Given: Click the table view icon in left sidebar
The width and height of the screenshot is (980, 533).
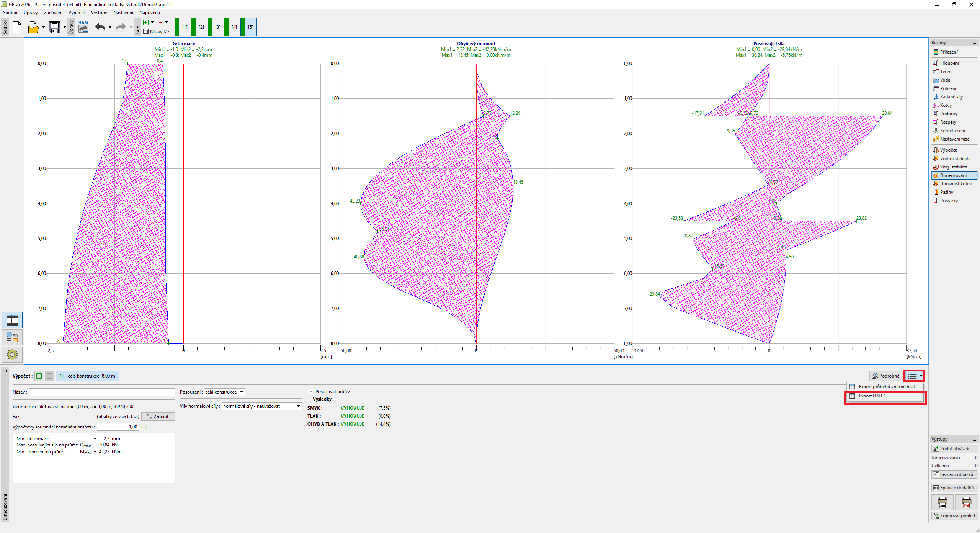Looking at the screenshot, I should click(12, 320).
